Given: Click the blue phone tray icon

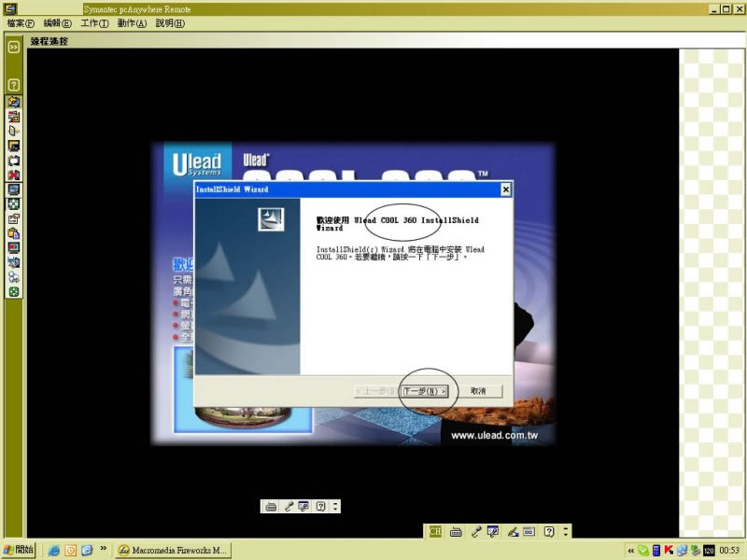Looking at the screenshot, I should [656, 551].
